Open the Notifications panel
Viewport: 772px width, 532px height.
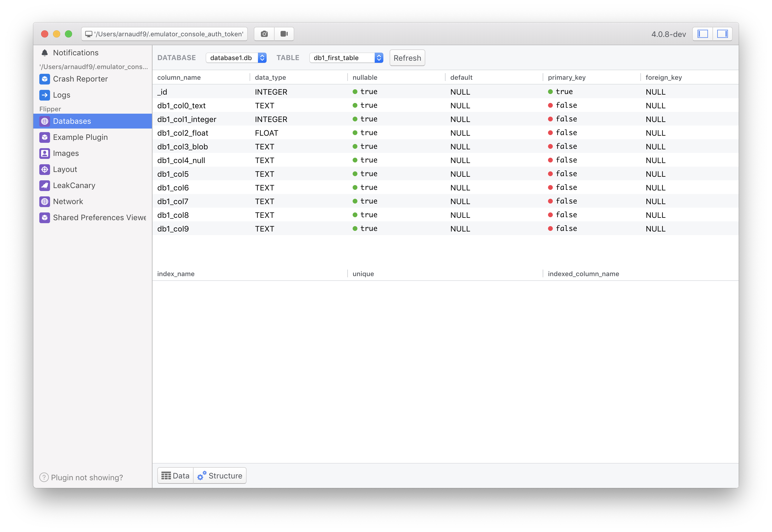coord(76,52)
